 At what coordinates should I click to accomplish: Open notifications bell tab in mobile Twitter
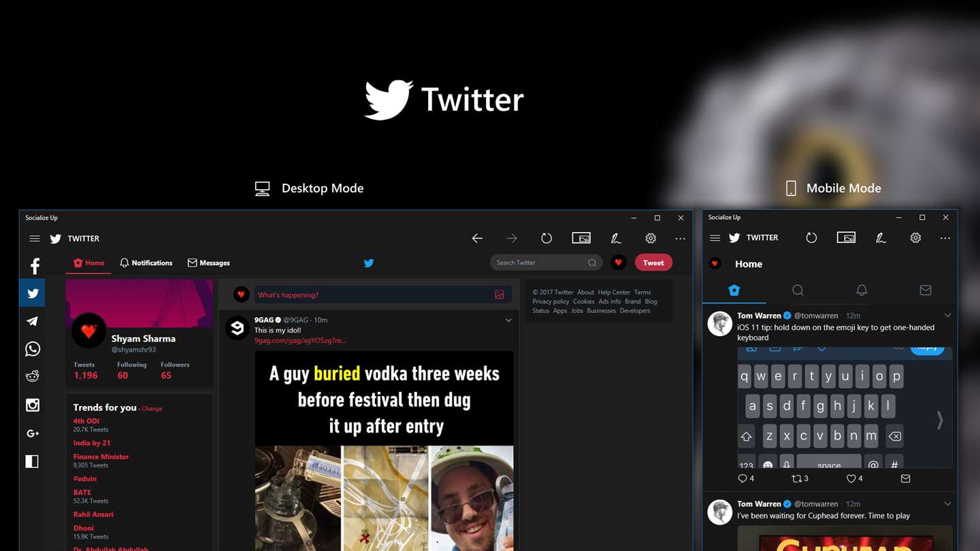(862, 290)
